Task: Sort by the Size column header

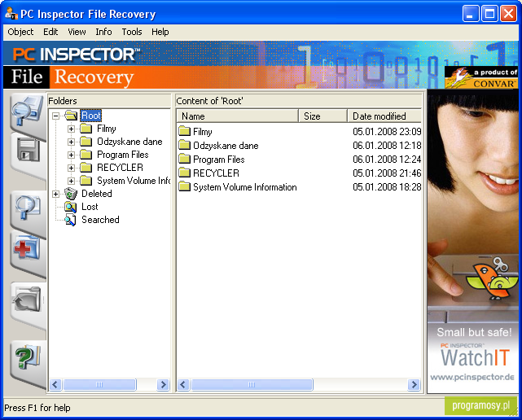Action: [322, 116]
